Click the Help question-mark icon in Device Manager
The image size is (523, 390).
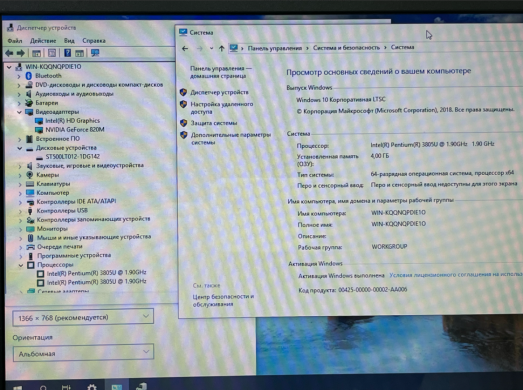pos(67,53)
